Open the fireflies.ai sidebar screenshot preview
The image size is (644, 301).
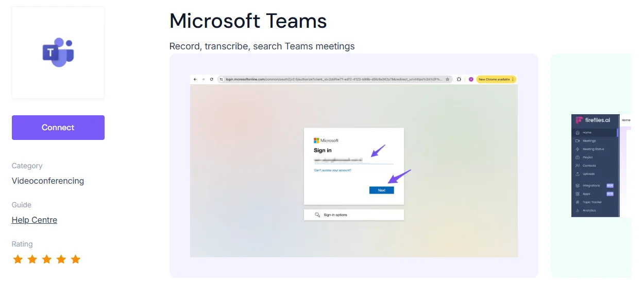[591, 166]
